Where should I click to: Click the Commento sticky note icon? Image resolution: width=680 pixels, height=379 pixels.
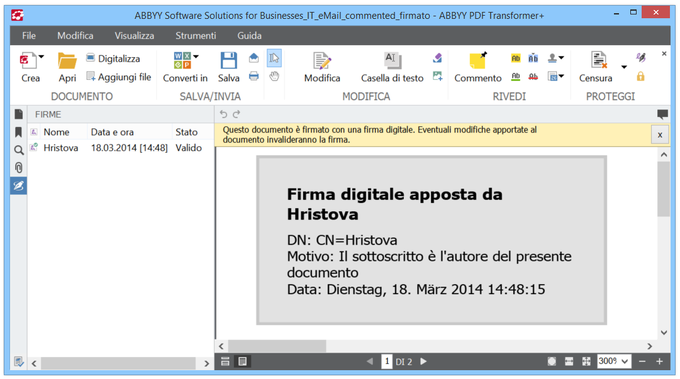pos(478,60)
